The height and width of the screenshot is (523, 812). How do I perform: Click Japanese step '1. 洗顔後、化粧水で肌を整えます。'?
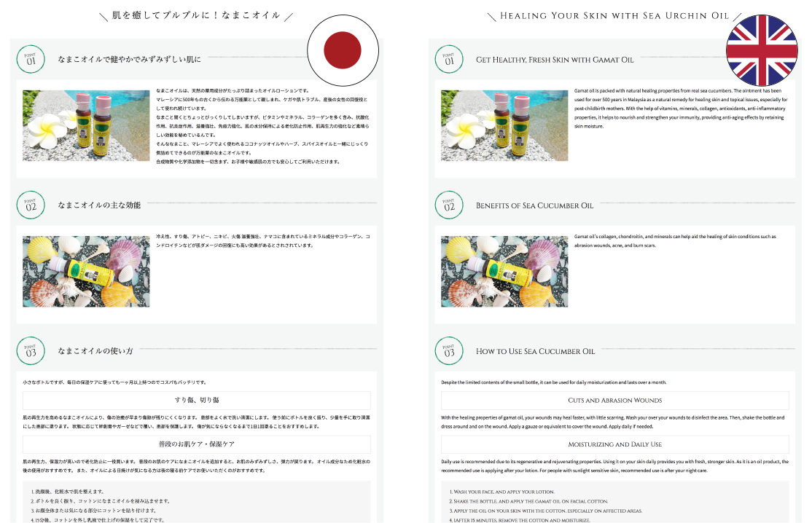tap(67, 492)
